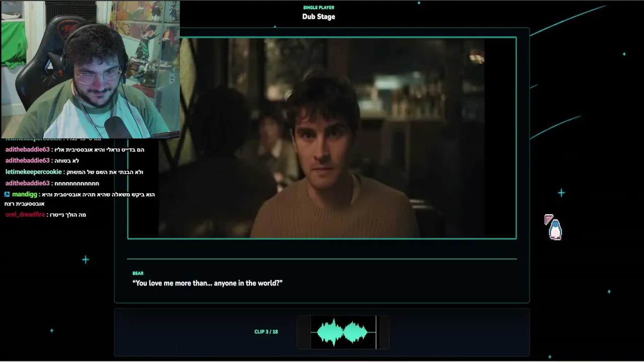This screenshot has height=362, width=644.
Task: Click the white playhead line on the waveform
Action: [x=376, y=332]
